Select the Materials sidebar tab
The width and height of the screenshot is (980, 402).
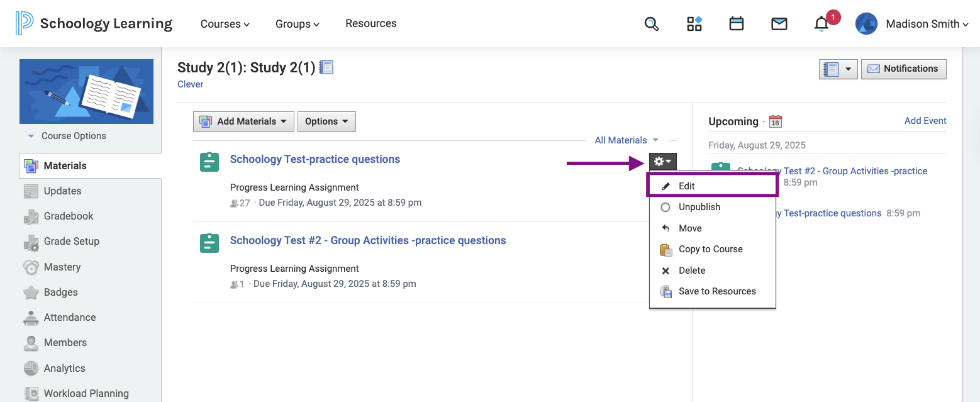(90, 166)
